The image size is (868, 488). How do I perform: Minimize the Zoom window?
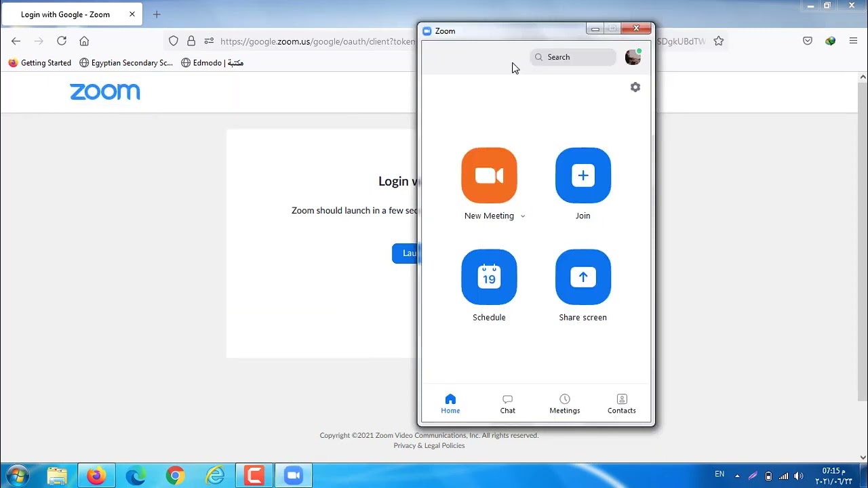tap(595, 29)
